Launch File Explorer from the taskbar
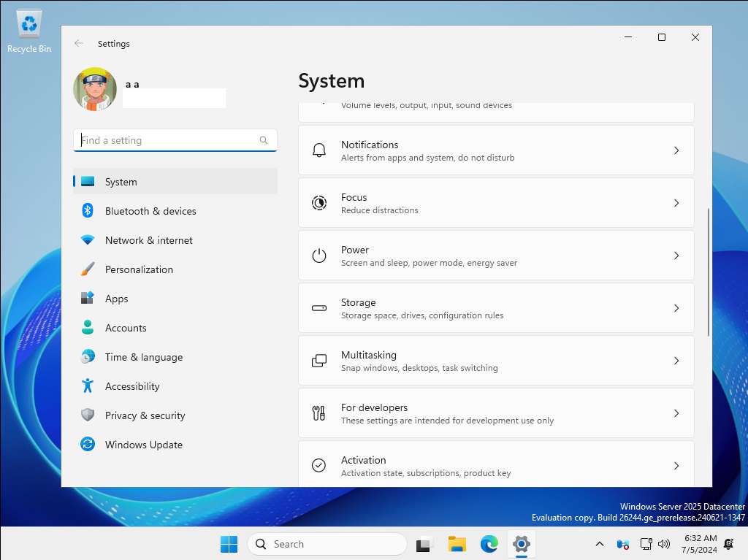 coord(457,544)
